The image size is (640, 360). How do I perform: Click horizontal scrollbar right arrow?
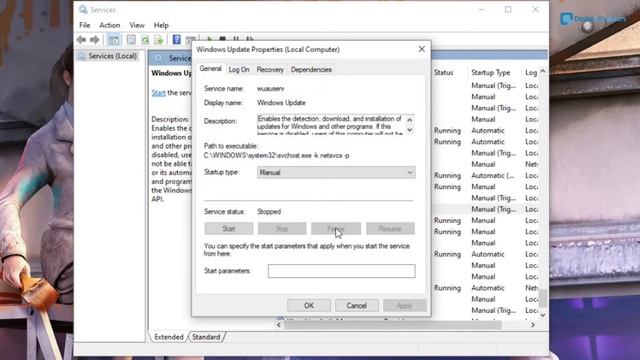tap(533, 325)
